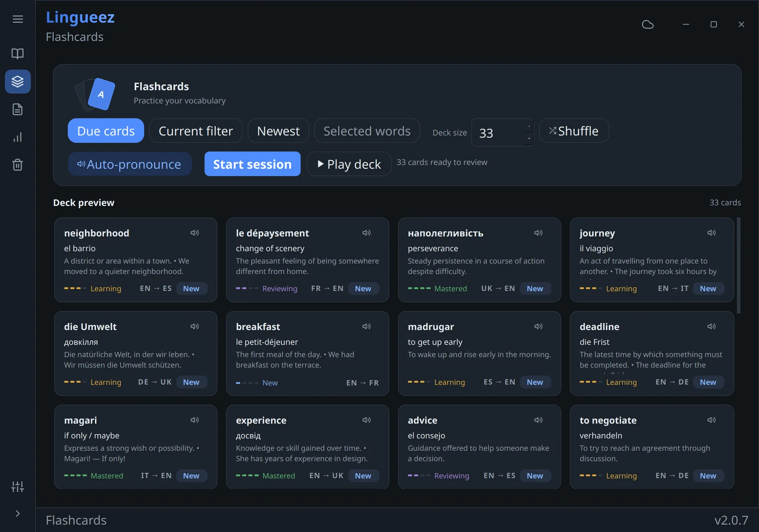
Task: Open the statistics bar chart sidebar icon
Action: point(18,138)
